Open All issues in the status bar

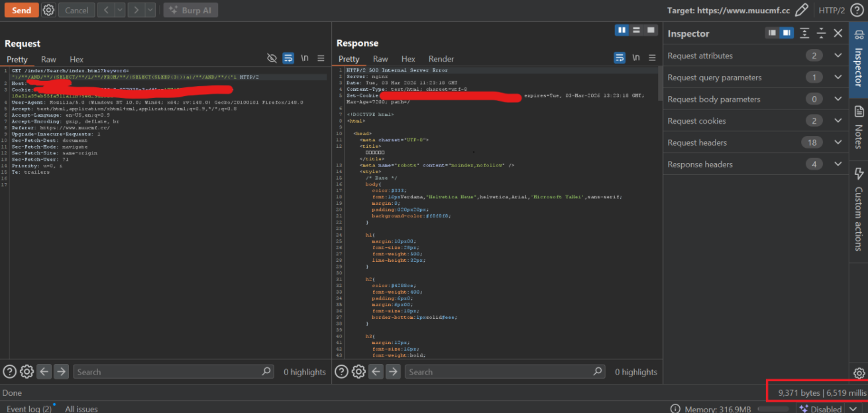click(x=81, y=409)
